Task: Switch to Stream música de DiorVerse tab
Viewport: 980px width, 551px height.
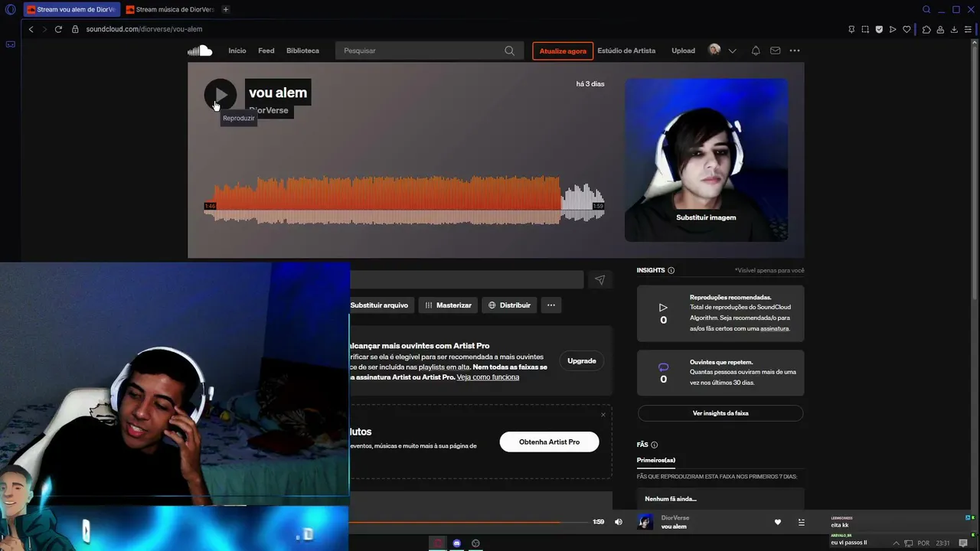Action: (170, 9)
